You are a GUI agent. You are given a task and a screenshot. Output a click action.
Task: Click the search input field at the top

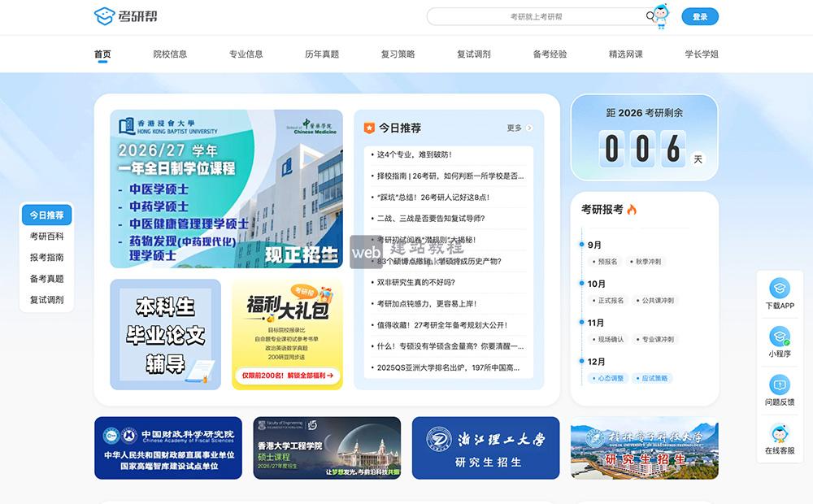coord(537,16)
